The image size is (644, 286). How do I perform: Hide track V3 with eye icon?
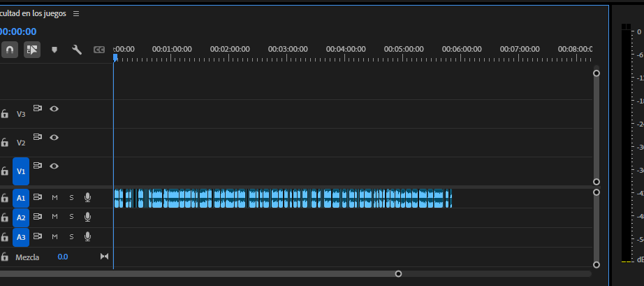click(54, 108)
